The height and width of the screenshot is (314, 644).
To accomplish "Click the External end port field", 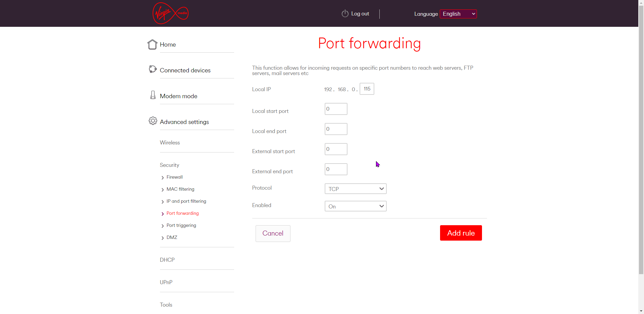I will [x=336, y=169].
